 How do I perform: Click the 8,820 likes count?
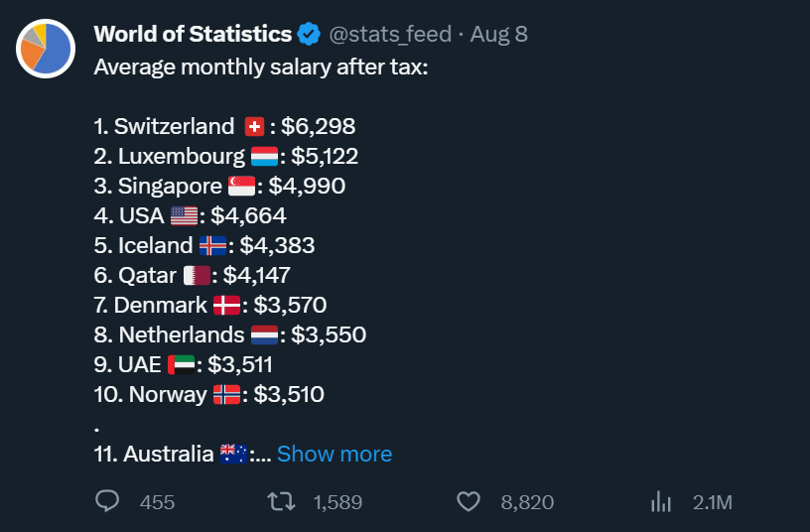[x=527, y=502]
